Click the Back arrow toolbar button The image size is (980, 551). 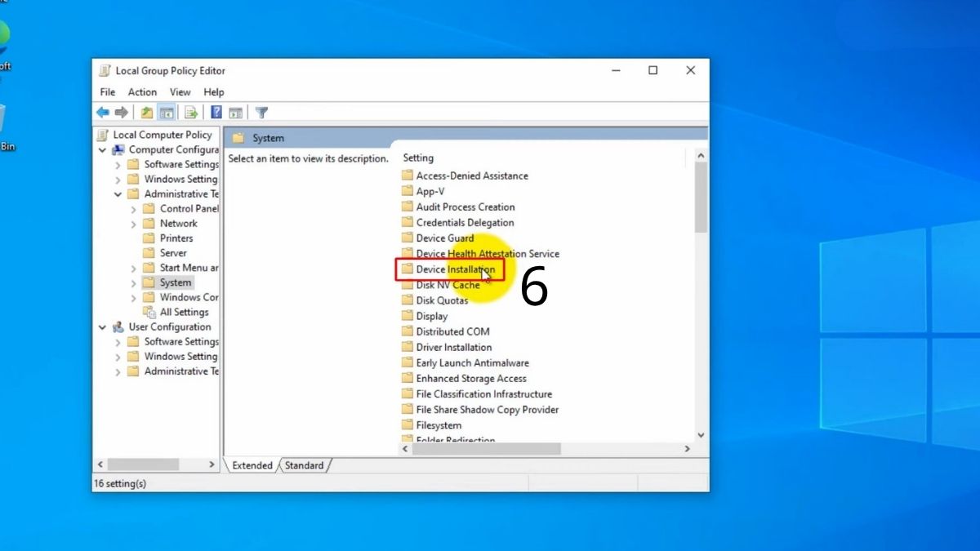click(x=103, y=113)
